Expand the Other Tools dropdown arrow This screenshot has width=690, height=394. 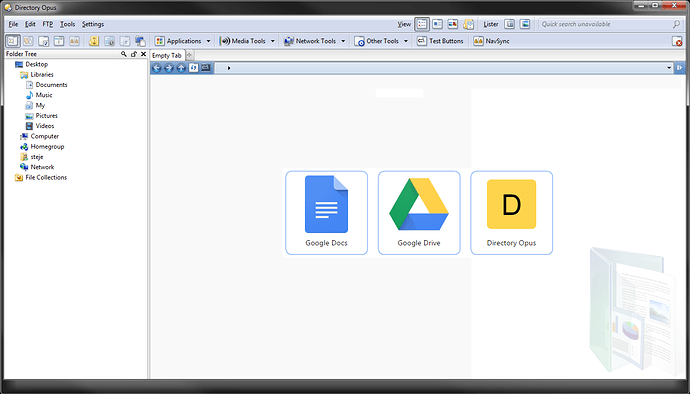click(x=406, y=41)
